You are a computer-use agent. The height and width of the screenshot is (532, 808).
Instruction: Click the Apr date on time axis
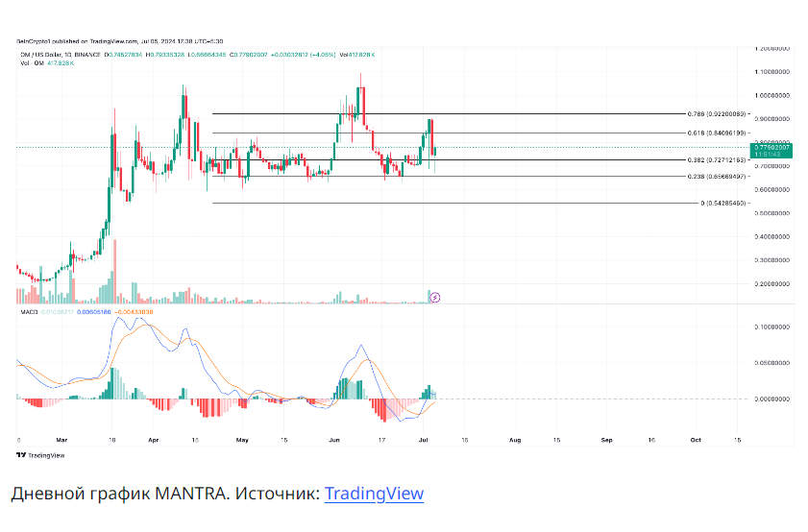pyautogui.click(x=153, y=440)
